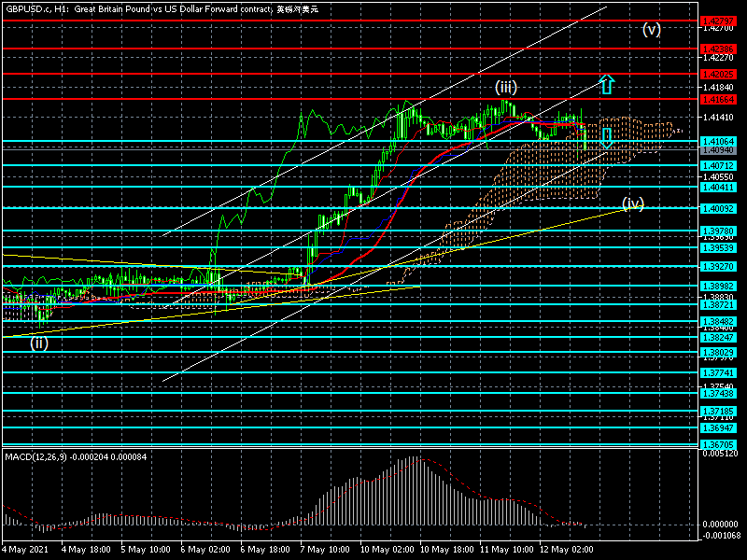Screen dimensions: 747x560
Task: Click the cyan 1.41064 price label
Action: 718,142
